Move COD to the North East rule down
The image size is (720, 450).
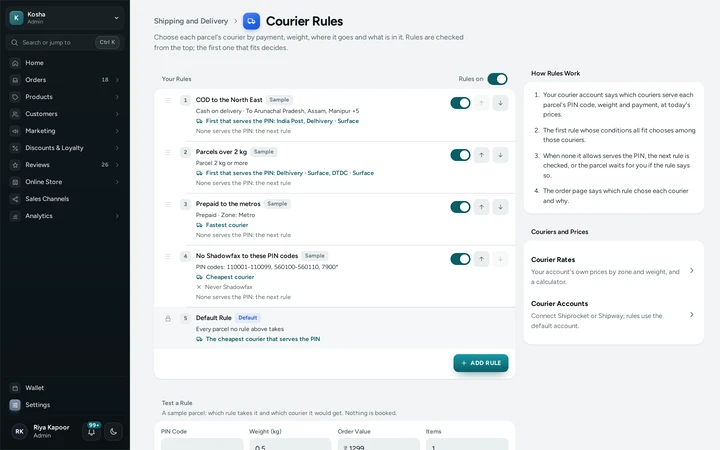(x=500, y=103)
